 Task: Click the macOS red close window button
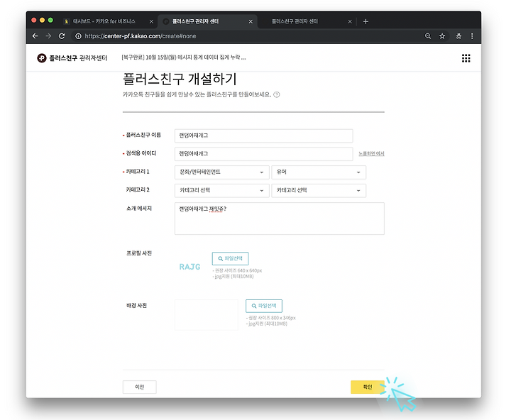[x=34, y=20]
